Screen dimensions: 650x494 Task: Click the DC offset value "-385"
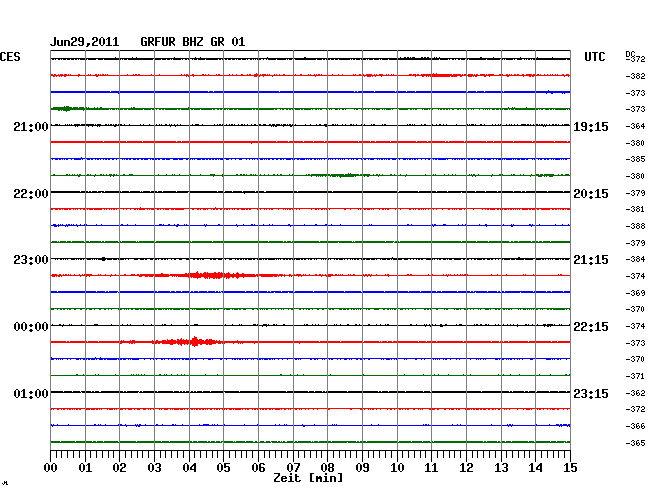pos(635,159)
